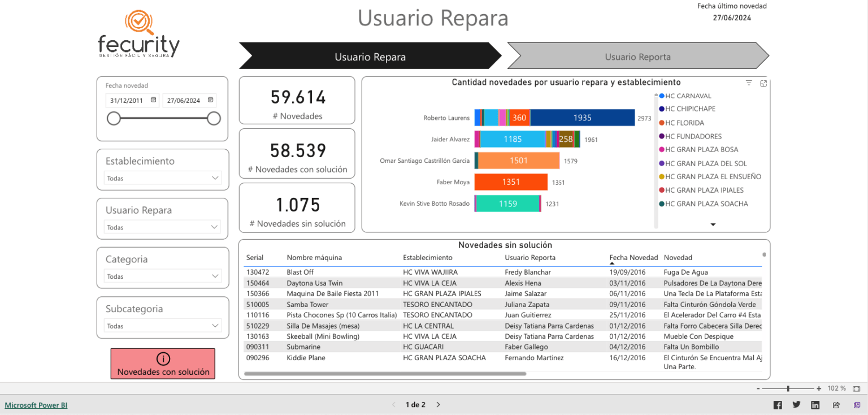Click the fit to page icon

[856, 388]
